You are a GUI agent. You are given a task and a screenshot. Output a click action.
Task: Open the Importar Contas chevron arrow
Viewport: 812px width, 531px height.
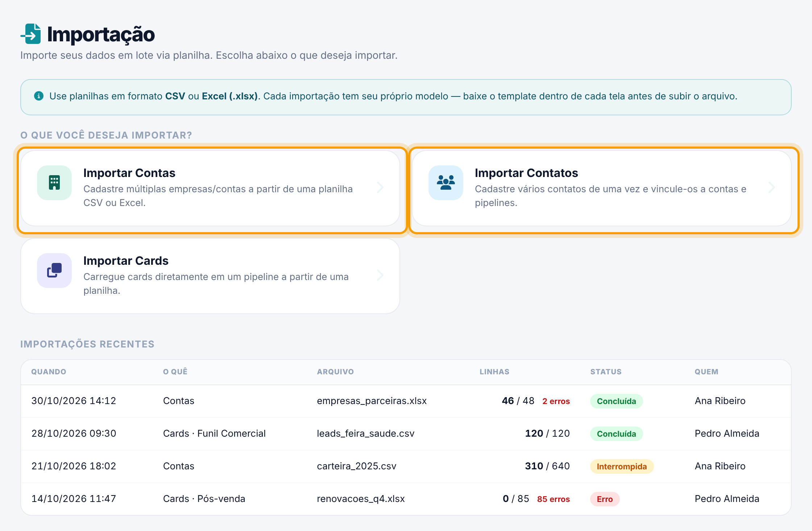(x=380, y=188)
